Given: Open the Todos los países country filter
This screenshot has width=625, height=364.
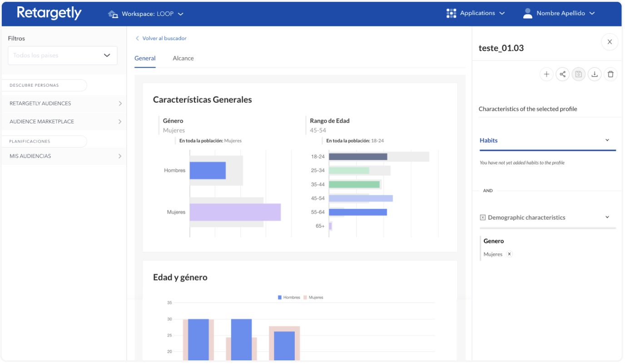Looking at the screenshot, I should pos(63,55).
